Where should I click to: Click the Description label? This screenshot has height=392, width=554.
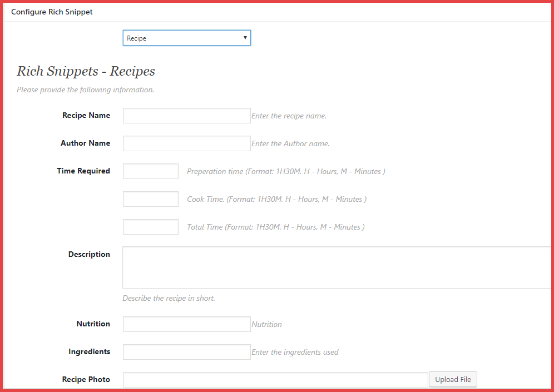pos(89,255)
